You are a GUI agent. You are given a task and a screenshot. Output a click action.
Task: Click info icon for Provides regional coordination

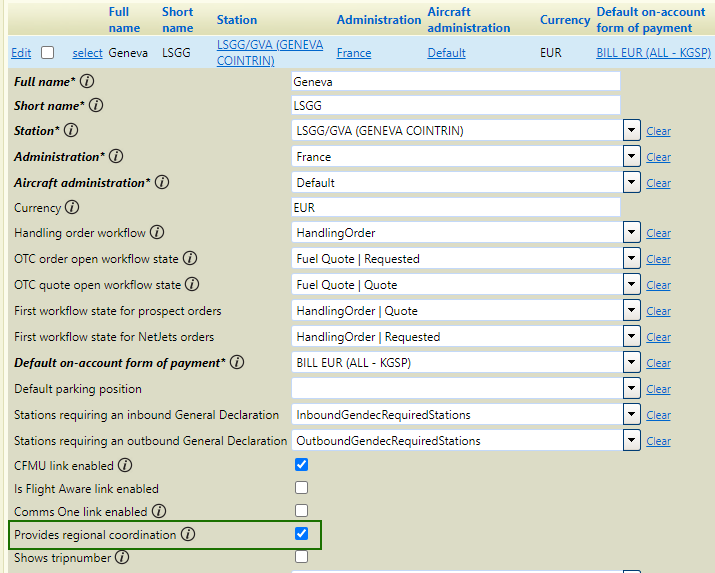pos(187,534)
